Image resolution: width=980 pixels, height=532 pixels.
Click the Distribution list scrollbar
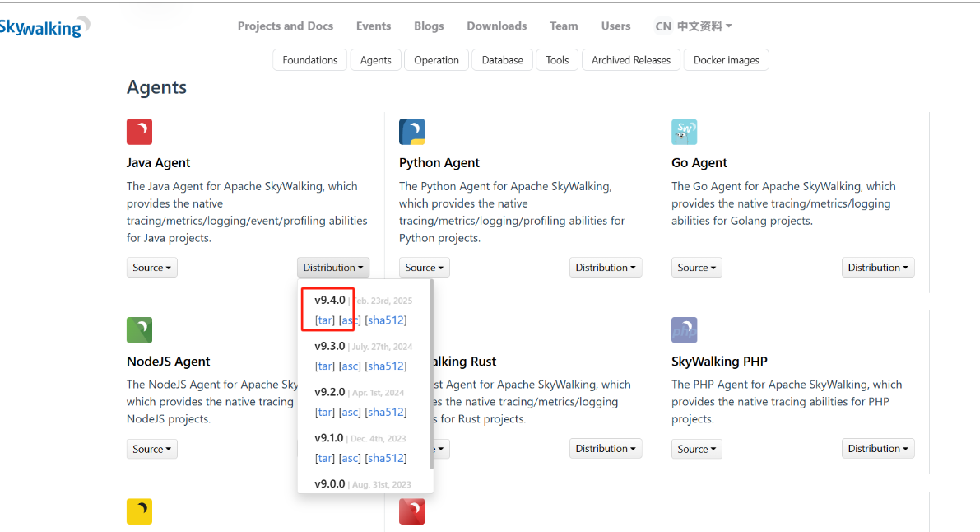point(431,374)
